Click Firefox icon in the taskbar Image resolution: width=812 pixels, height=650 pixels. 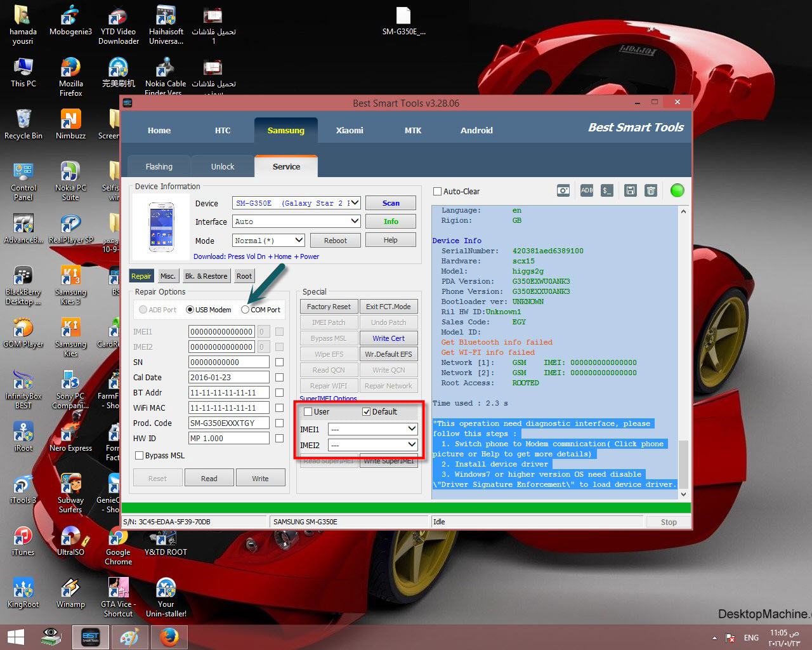pos(169,637)
